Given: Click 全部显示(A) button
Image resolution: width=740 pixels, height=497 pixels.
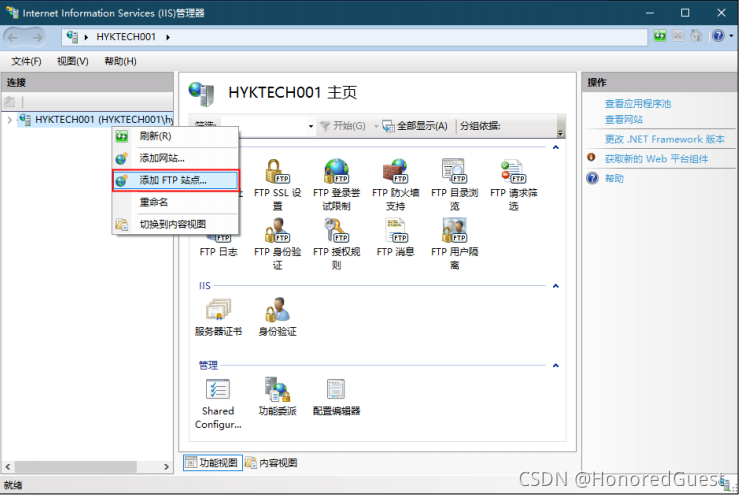Looking at the screenshot, I should [415, 126].
